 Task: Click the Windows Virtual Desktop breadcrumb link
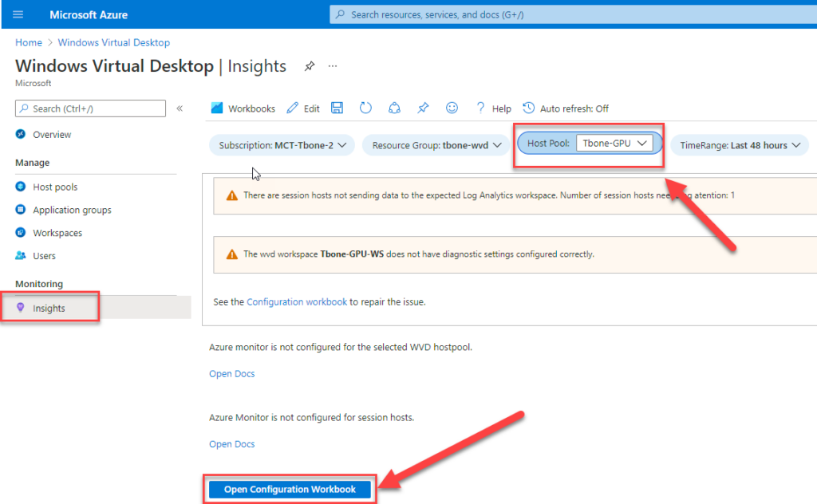[113, 43]
